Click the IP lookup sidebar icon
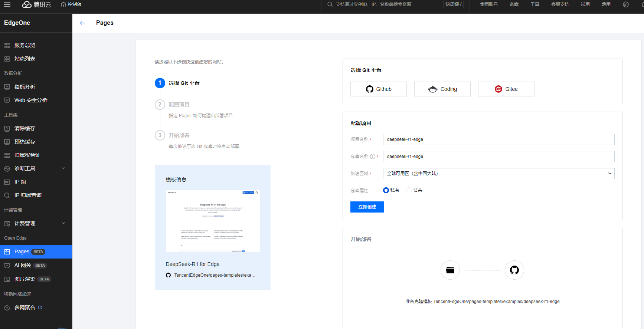644x329 pixels. tap(7, 195)
